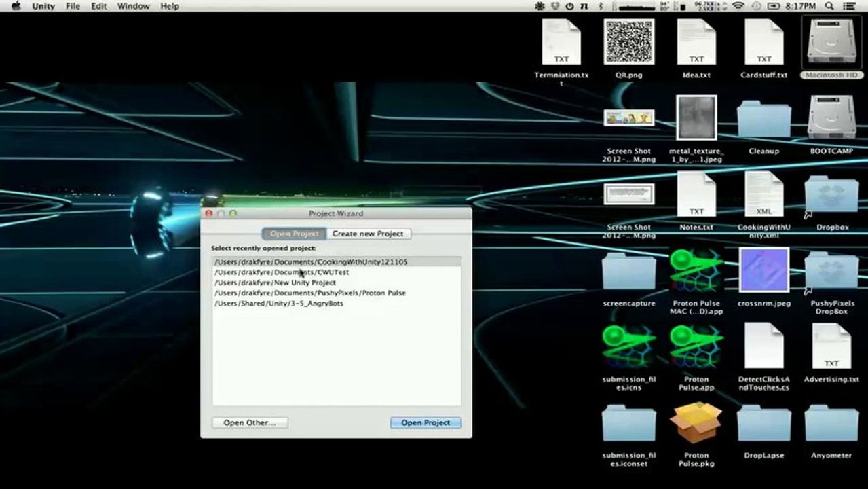The image size is (868, 489).
Task: Select the Macintosh HD drive icon
Action: pyautogui.click(x=831, y=42)
